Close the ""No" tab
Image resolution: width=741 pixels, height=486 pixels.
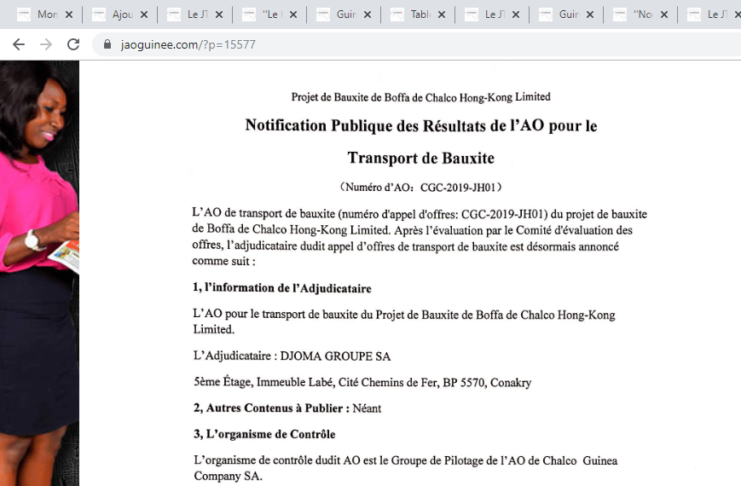(664, 15)
